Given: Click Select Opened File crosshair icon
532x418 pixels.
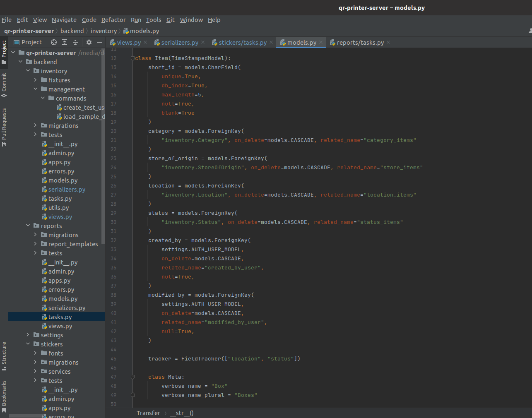Looking at the screenshot, I should [x=54, y=42].
